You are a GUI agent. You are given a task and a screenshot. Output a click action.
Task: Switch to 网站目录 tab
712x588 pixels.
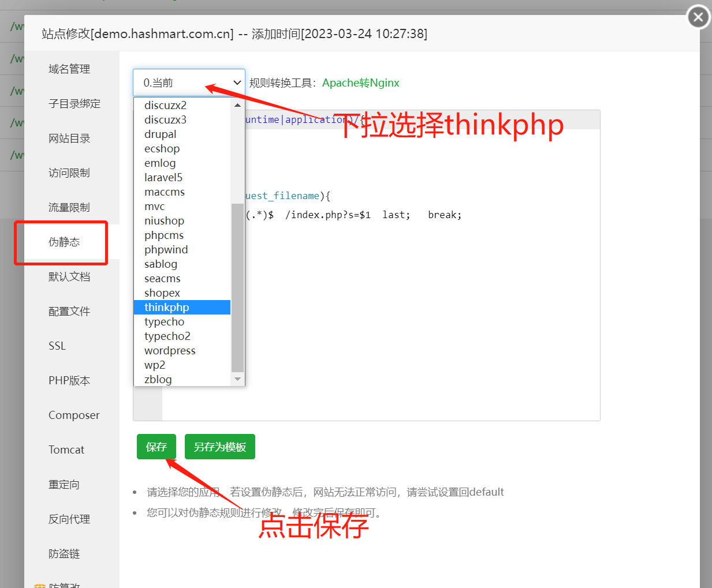[x=72, y=138]
